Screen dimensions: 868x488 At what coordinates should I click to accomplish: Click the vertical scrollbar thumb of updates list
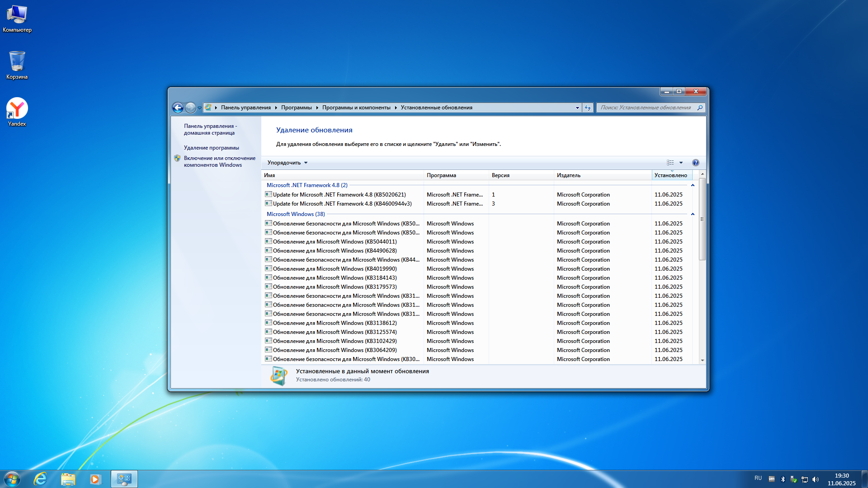click(x=702, y=219)
